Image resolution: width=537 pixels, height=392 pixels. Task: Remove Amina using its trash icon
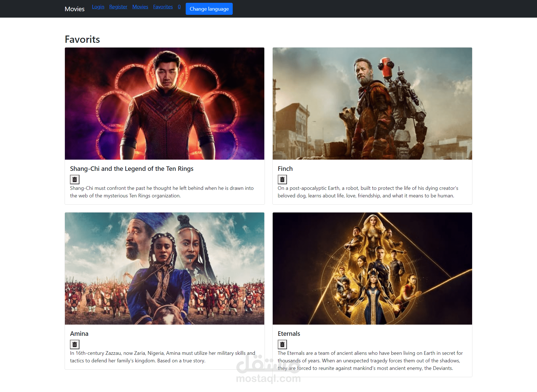tap(75, 344)
